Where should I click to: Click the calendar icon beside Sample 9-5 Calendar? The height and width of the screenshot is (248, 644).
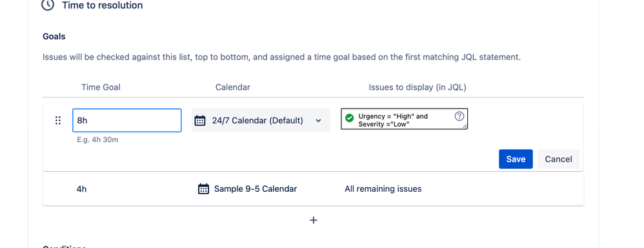point(203,189)
